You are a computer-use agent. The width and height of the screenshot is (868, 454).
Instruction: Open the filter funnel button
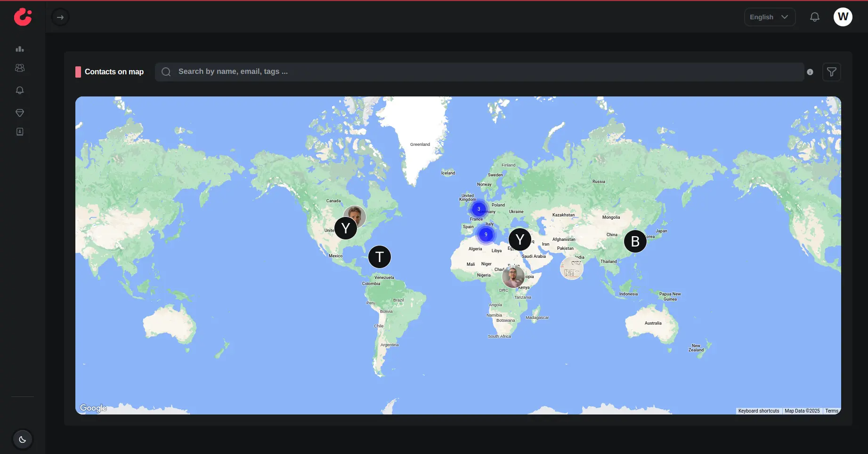[832, 72]
